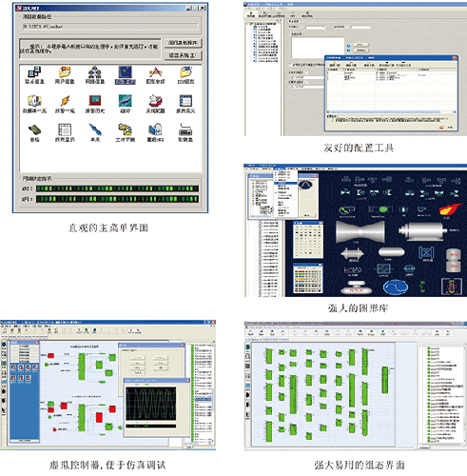
Task: Open the report calendar grid icon
Action: coord(185,104)
